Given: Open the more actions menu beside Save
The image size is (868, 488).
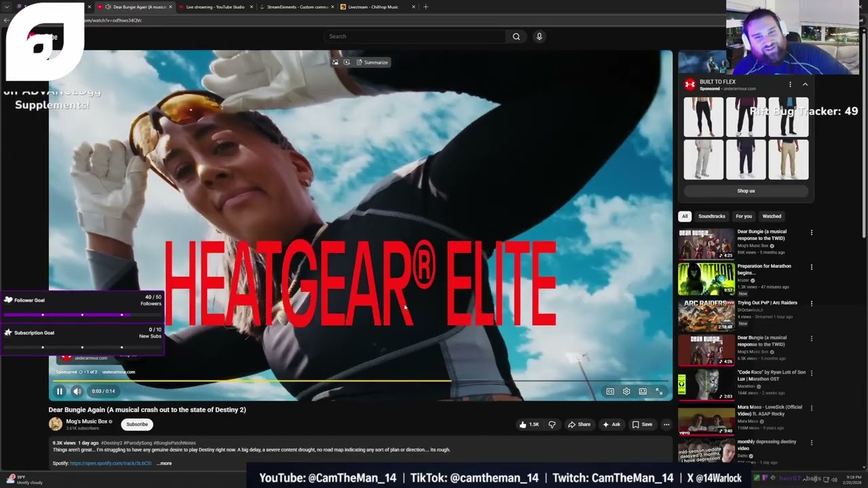Looking at the screenshot, I should tap(667, 424).
